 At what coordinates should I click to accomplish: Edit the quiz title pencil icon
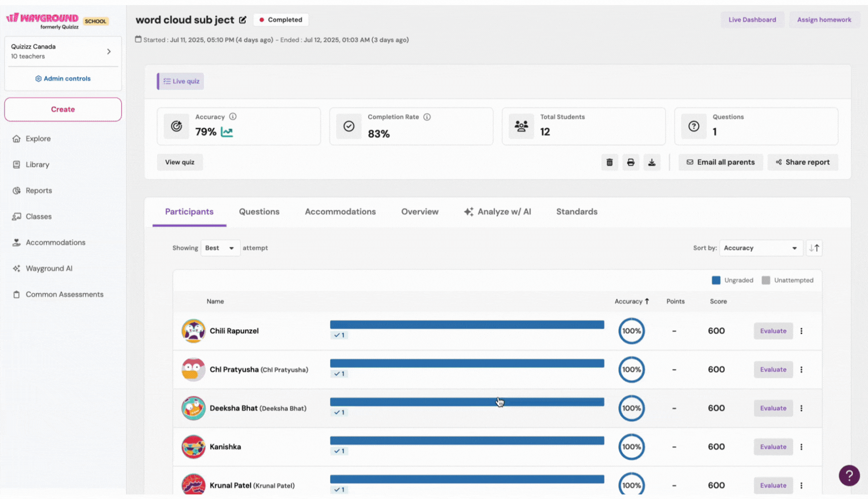tap(243, 20)
